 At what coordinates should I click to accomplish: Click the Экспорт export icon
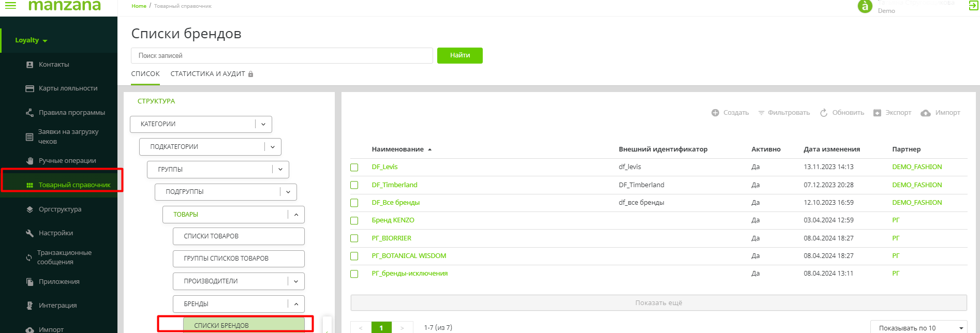[x=877, y=113]
